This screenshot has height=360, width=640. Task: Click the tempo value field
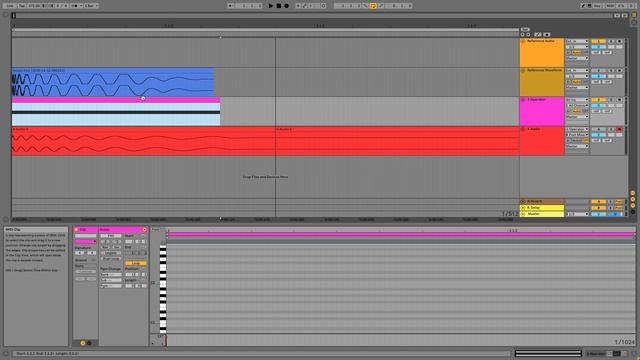pyautogui.click(x=33, y=6)
